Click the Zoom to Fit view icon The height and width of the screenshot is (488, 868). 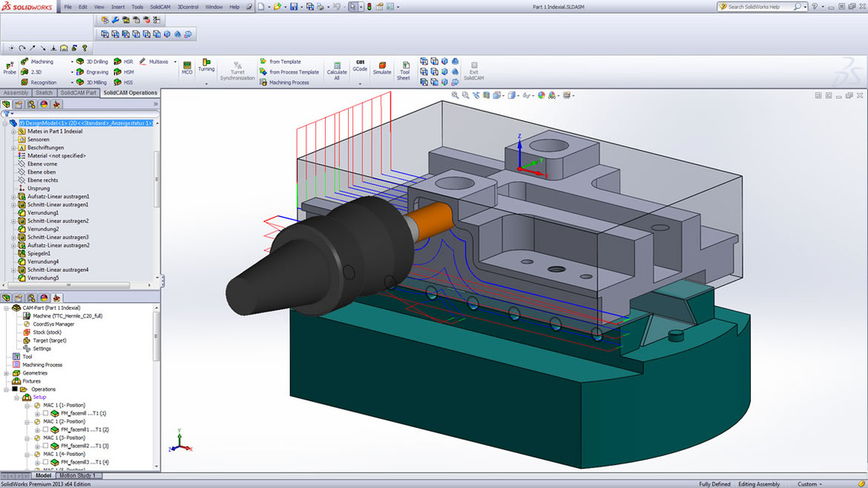pyautogui.click(x=455, y=95)
